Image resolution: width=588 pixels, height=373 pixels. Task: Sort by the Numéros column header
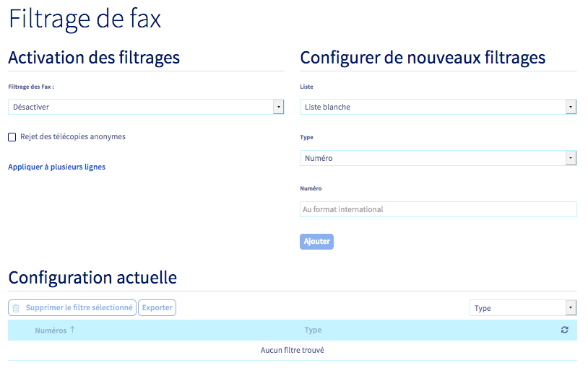click(x=50, y=330)
